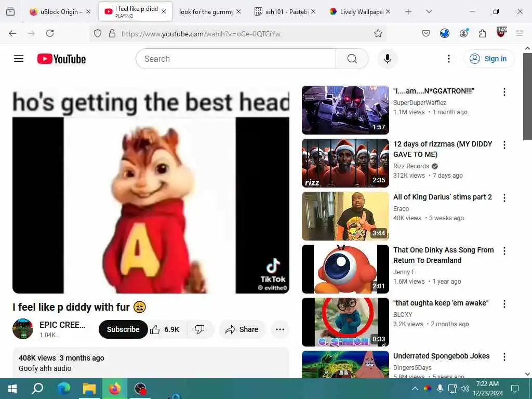Open EPIC CREE channel avatar
Screen dimensions: 532x399
23,329
